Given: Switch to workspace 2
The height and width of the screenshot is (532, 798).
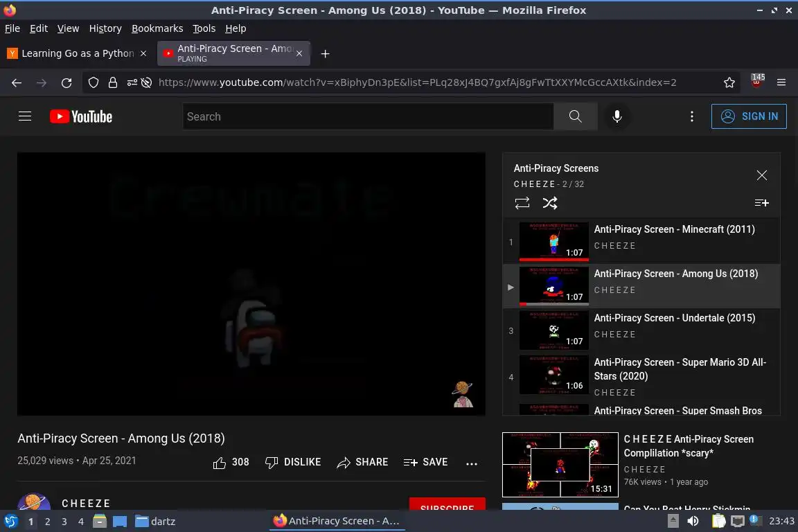Looking at the screenshot, I should [47, 522].
